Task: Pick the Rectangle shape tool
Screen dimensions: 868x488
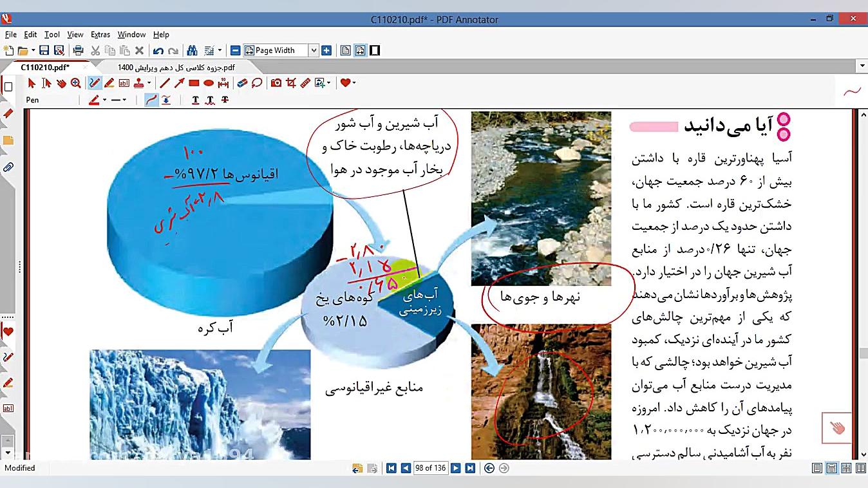Action: pyautogui.click(x=194, y=83)
